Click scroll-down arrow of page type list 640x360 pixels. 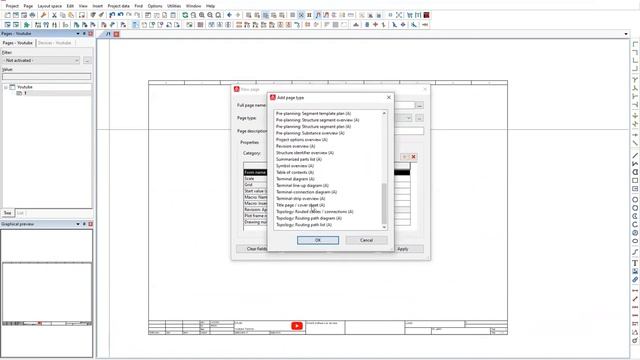pyautogui.click(x=384, y=227)
